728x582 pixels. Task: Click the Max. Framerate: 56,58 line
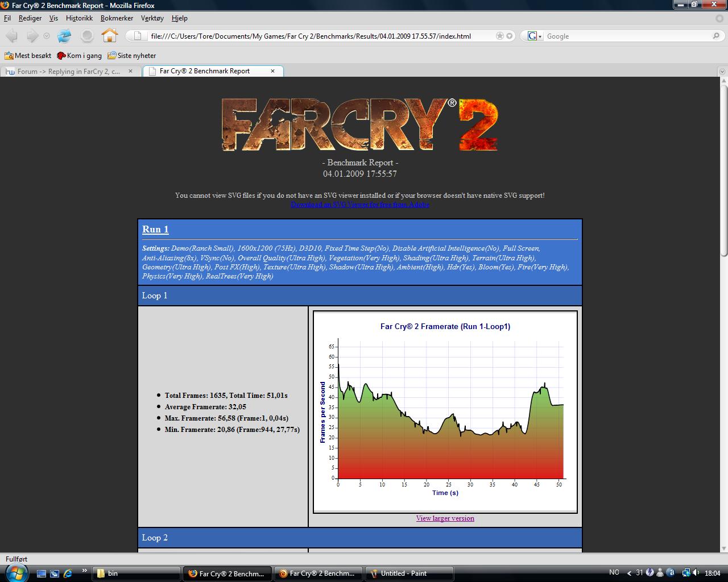226,418
